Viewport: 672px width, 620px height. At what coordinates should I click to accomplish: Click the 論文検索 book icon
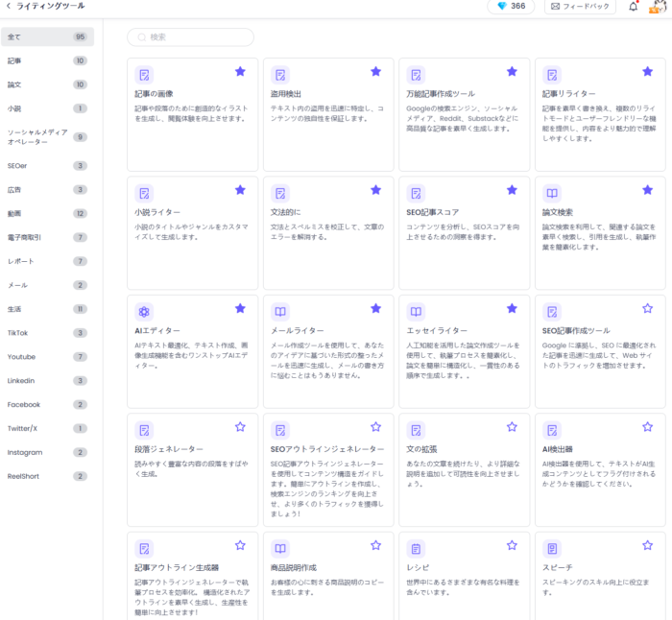click(552, 194)
